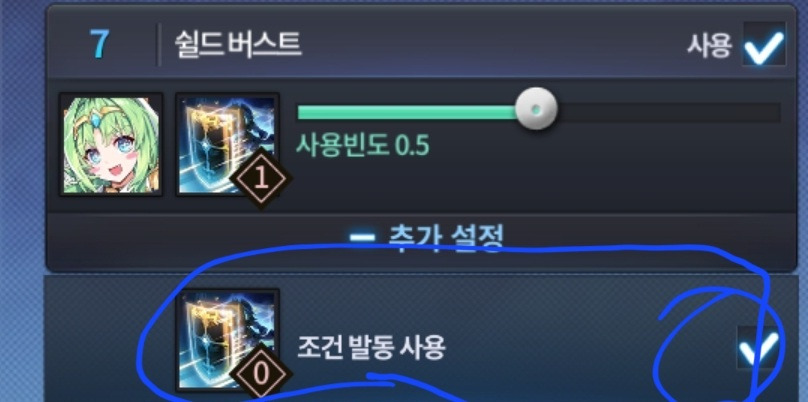Select the 조건 발동 사용 row label
808x402 pixels.
coord(372,347)
